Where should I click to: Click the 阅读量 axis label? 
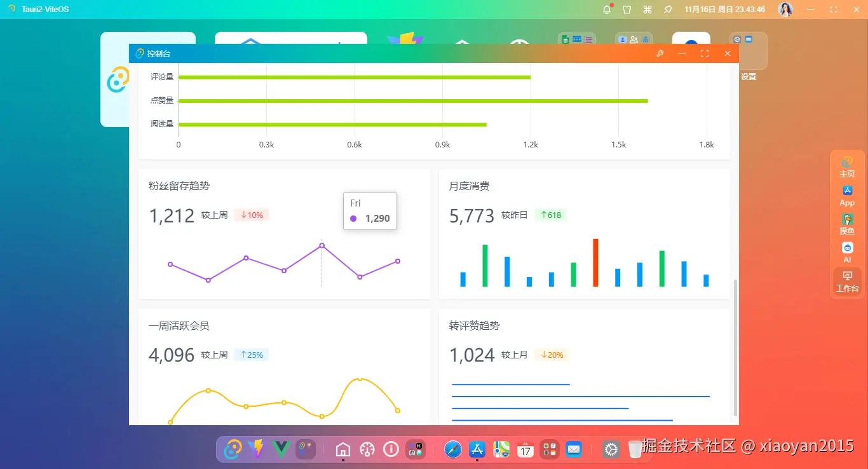(162, 124)
